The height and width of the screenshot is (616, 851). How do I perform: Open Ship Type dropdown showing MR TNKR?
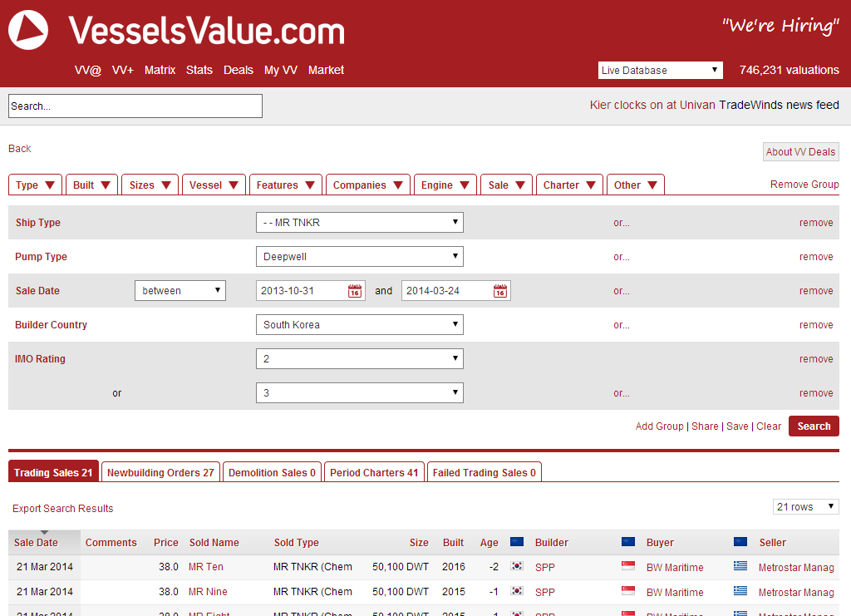click(x=360, y=223)
